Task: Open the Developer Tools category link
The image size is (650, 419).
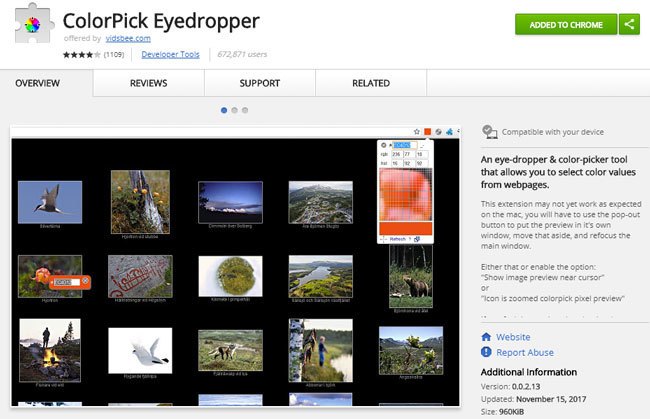Action: tap(170, 54)
